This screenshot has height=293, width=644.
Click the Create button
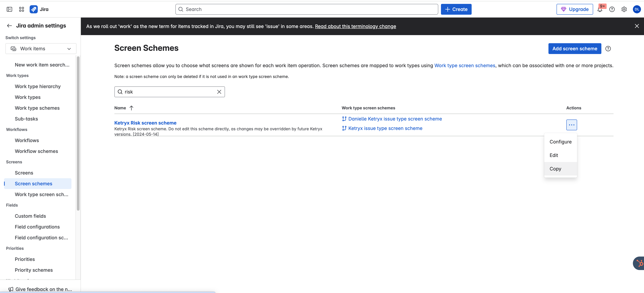(456, 9)
